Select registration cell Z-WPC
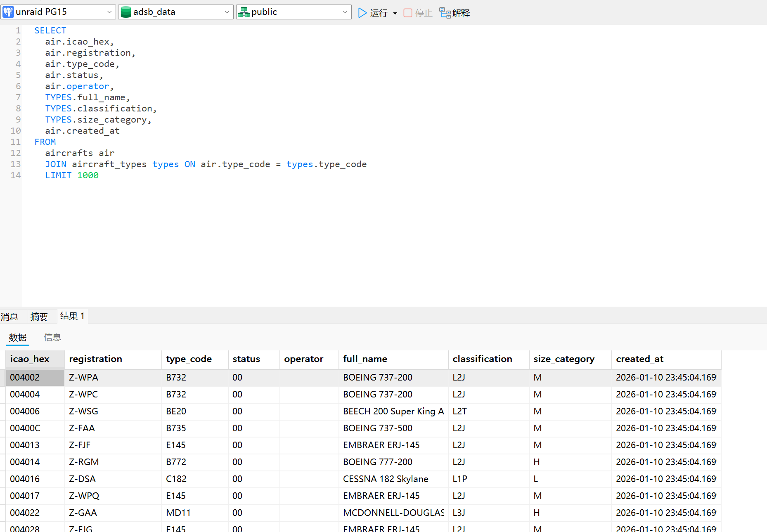 (113, 395)
